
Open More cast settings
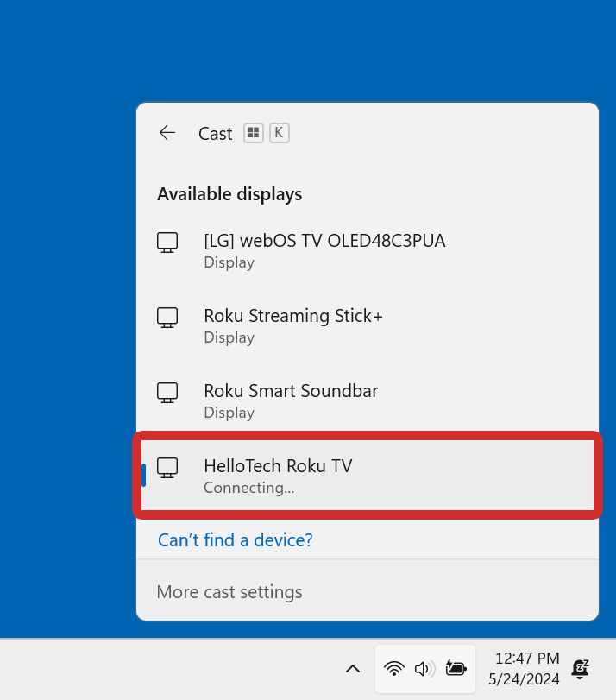click(x=229, y=591)
